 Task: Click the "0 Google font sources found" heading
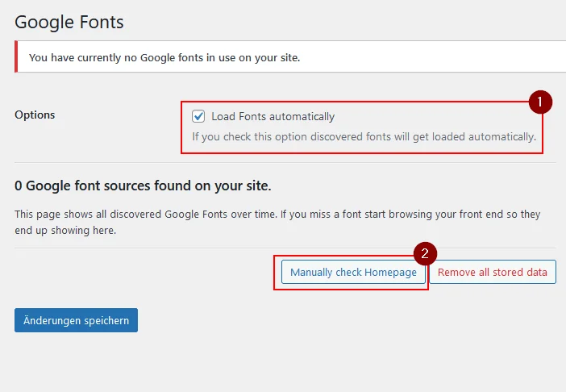[143, 186]
